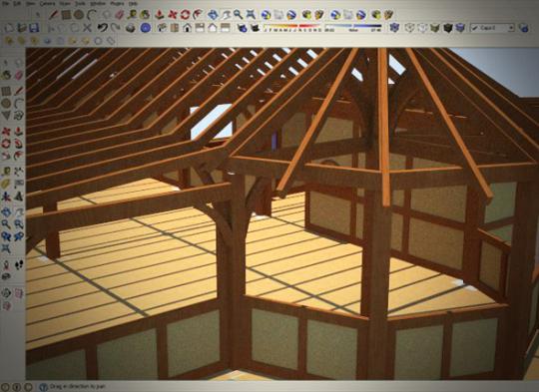The height and width of the screenshot is (392, 539).
Task: Open Model Info blue circle icon
Action: point(146,28)
